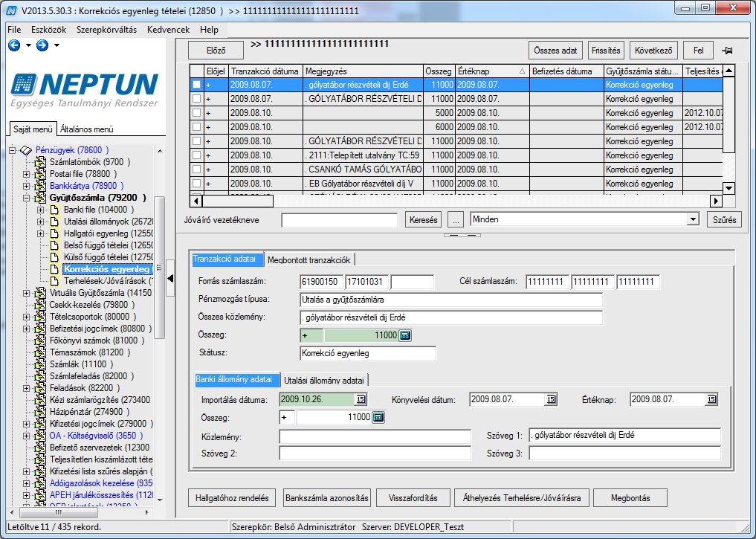The height and width of the screenshot is (539, 756).
Task: Switch to the Utalási állomány adatai tab
Action: pyautogui.click(x=324, y=381)
